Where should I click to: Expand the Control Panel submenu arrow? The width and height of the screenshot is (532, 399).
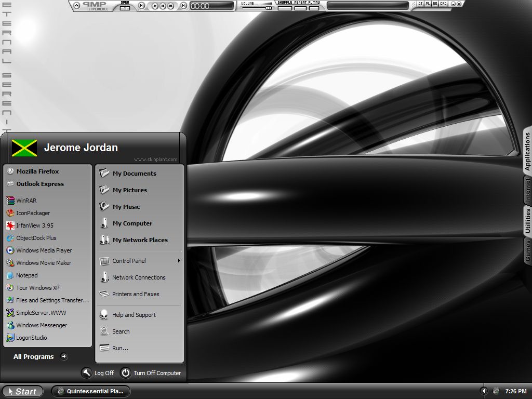[x=179, y=261]
